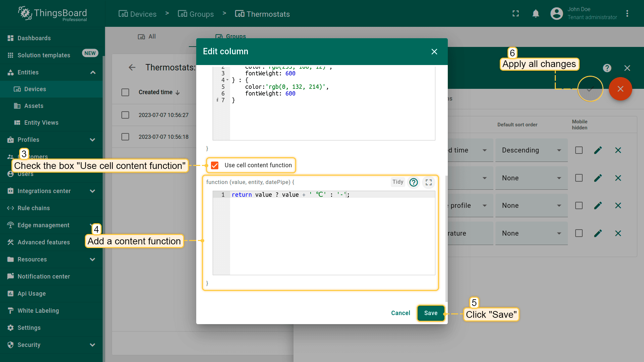644x362 pixels.
Task: Go to Assets in sidebar
Action: point(34,106)
